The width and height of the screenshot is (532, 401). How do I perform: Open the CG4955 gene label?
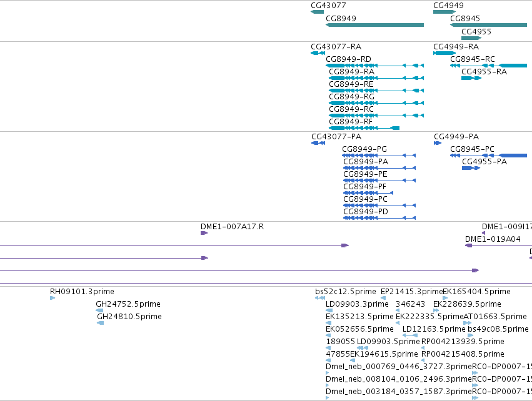[476, 32]
